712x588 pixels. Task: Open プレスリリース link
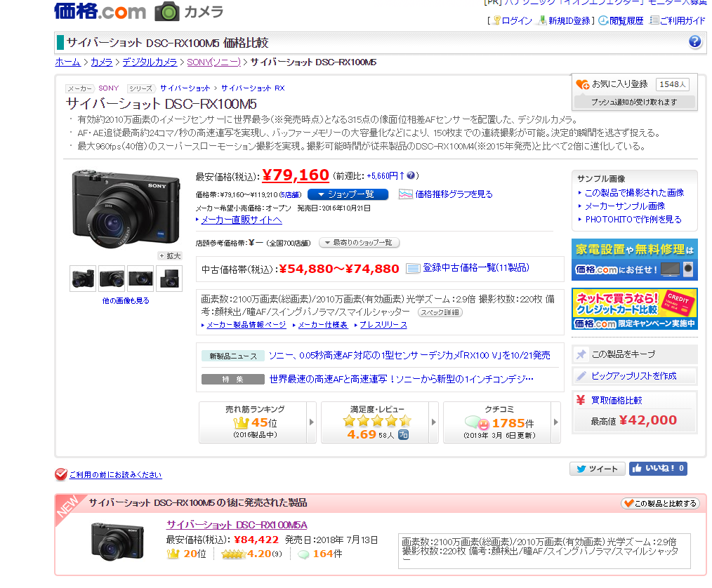coord(383,325)
